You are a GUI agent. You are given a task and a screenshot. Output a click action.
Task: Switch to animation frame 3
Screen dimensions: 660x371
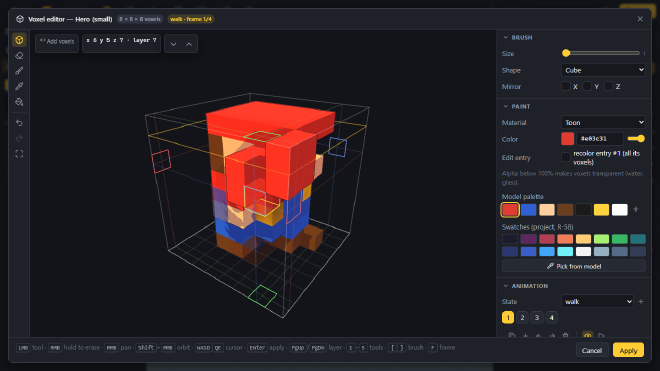coord(537,318)
